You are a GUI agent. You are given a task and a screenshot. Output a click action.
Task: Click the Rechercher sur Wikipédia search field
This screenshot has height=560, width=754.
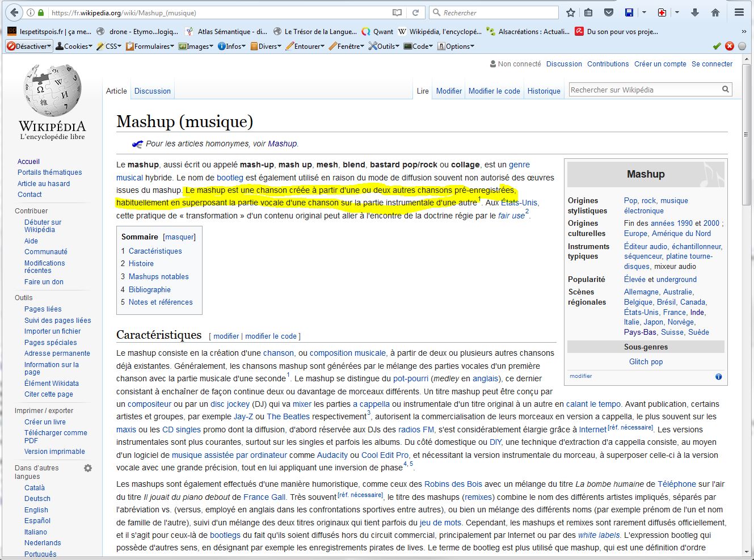point(644,90)
